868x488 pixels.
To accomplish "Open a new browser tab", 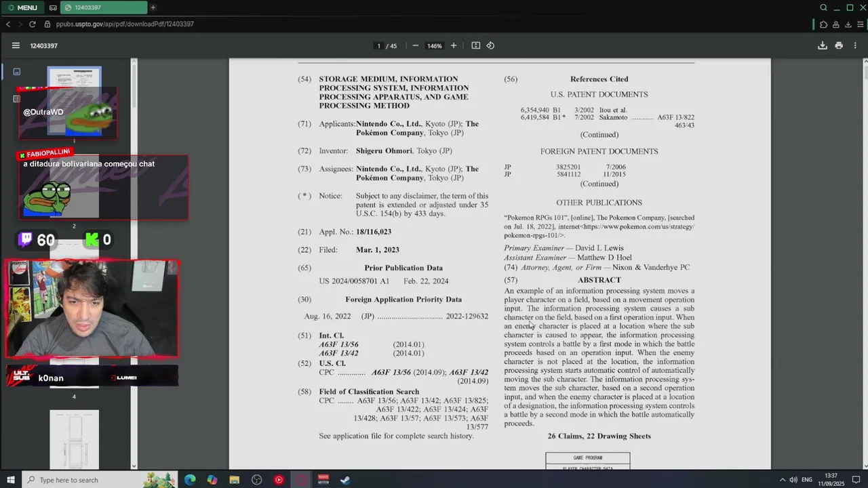I will coord(153,7).
